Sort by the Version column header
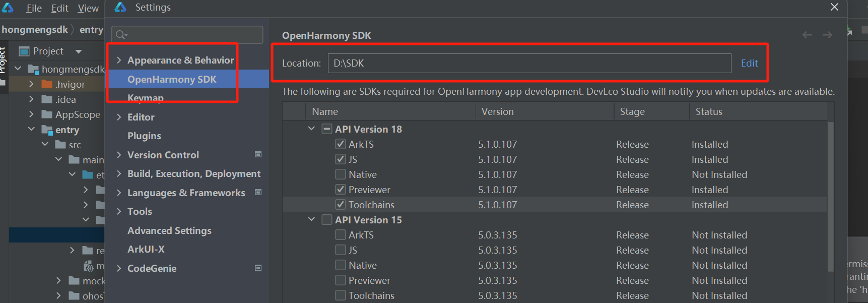 click(545, 111)
